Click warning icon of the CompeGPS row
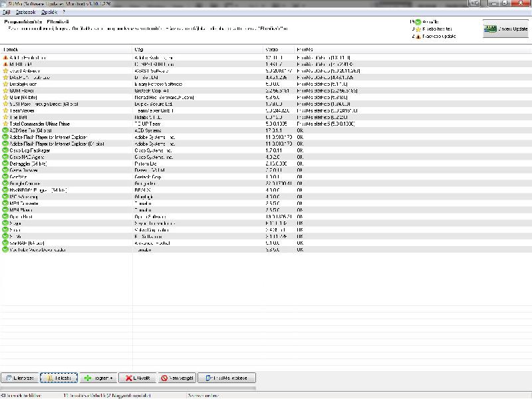Screen dimensions: 532x399 (x=5, y=64)
